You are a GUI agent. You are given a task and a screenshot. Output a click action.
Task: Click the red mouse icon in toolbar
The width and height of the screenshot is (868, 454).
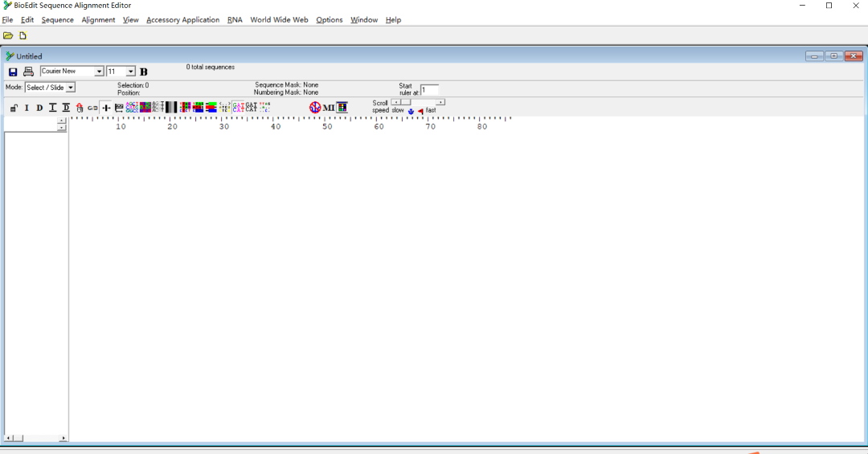80,108
